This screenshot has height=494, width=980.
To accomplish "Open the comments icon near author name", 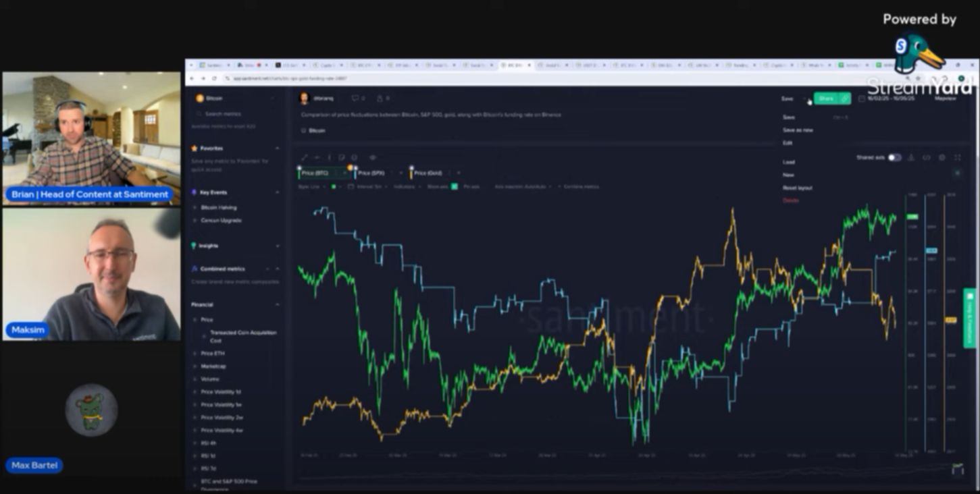I will (x=355, y=99).
